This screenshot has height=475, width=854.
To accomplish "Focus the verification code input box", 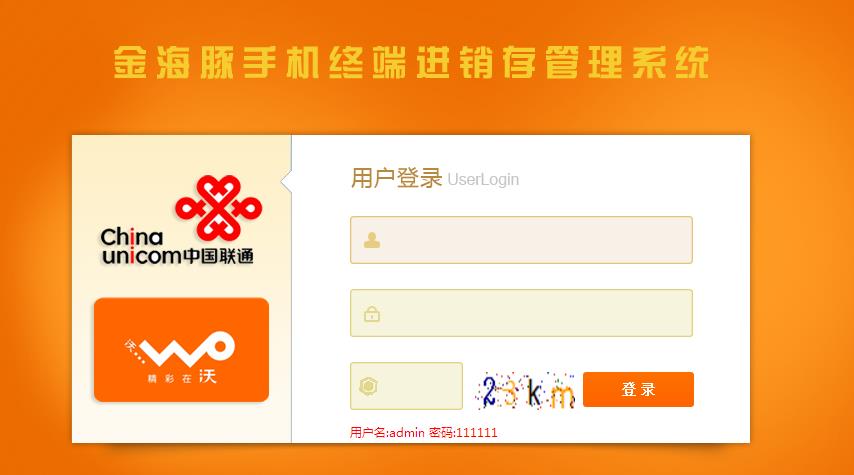I will point(406,386).
